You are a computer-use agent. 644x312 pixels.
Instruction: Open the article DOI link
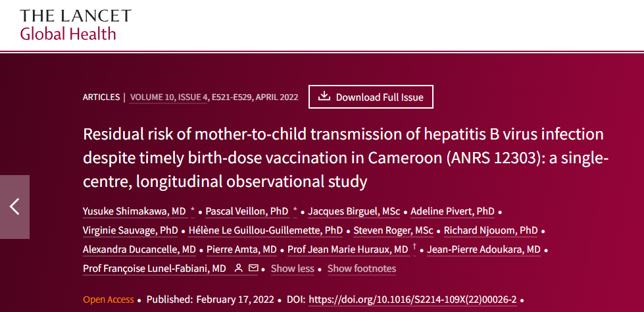point(412,299)
